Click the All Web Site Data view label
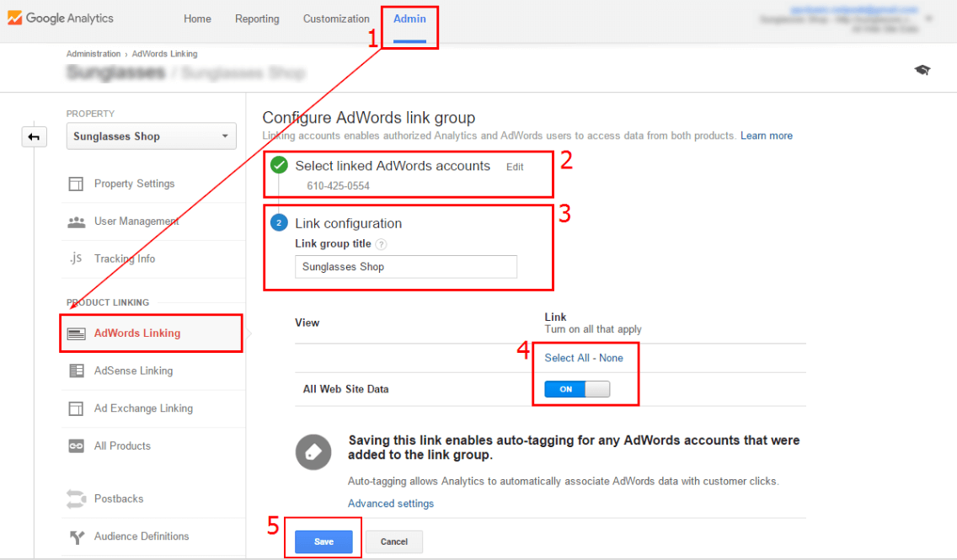This screenshot has height=560, width=957. pos(346,389)
